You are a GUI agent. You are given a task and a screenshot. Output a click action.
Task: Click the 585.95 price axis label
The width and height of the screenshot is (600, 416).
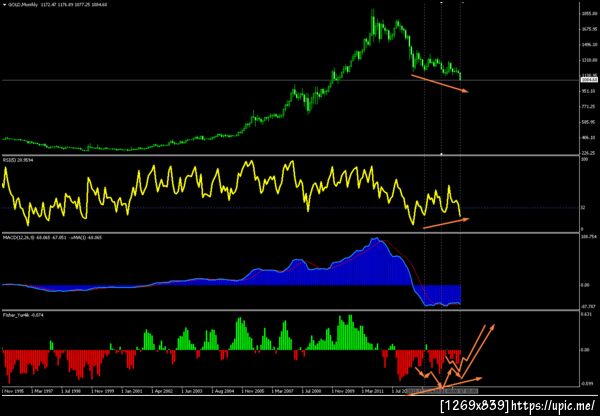point(589,122)
